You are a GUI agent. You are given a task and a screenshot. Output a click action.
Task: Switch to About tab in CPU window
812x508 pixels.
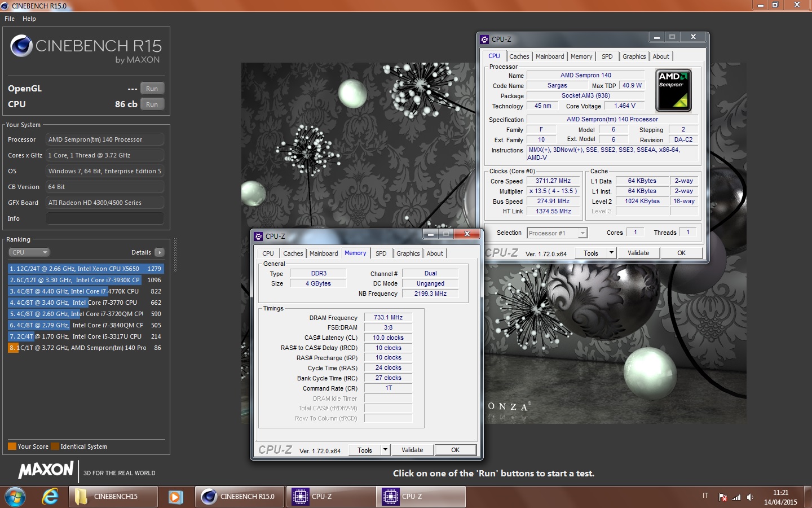[661, 56]
